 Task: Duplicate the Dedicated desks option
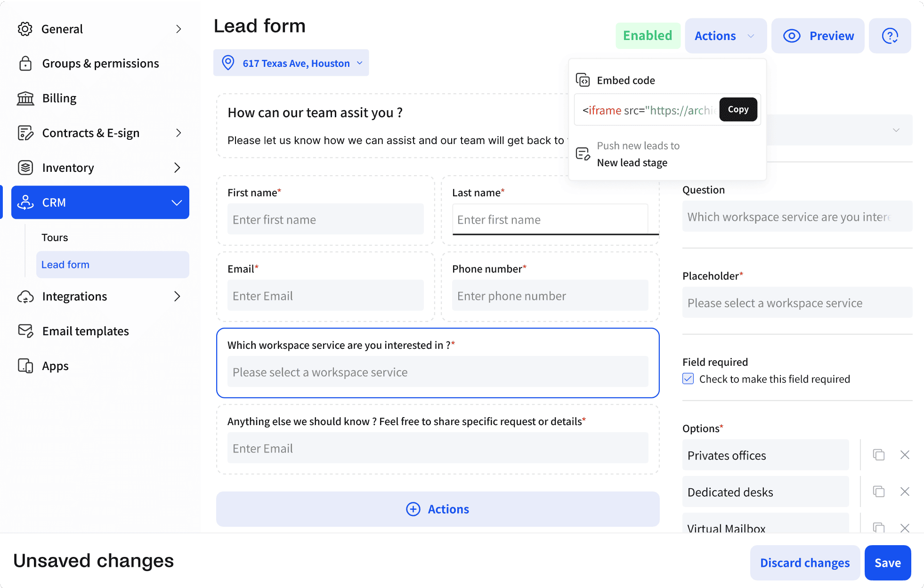pyautogui.click(x=878, y=491)
